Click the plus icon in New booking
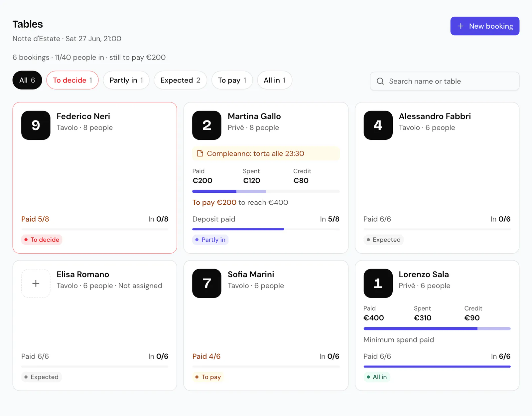532x416 pixels. point(461,26)
